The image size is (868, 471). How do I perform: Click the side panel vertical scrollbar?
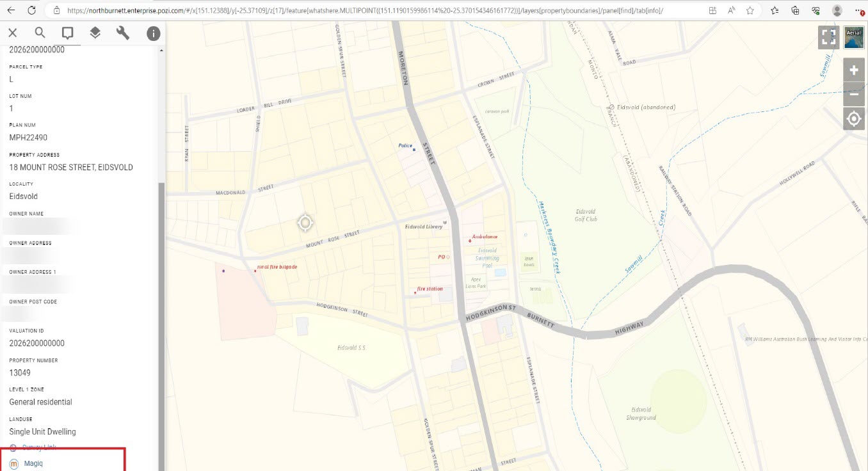pyautogui.click(x=161, y=320)
